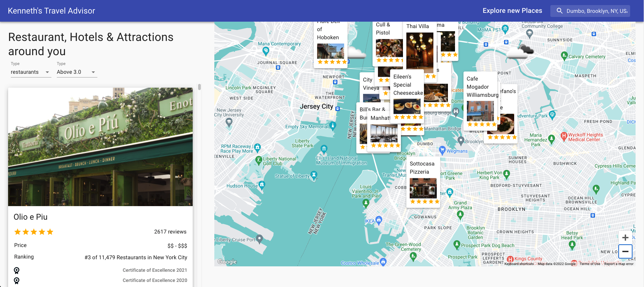Click the Adventure Park marker icon
644x287 pixels.
552,115
